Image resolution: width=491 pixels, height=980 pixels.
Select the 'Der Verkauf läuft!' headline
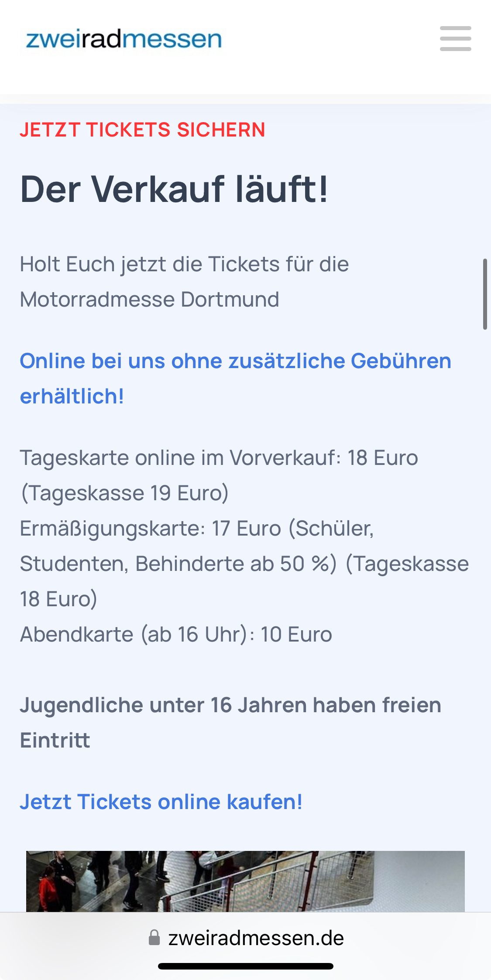pos(174,189)
